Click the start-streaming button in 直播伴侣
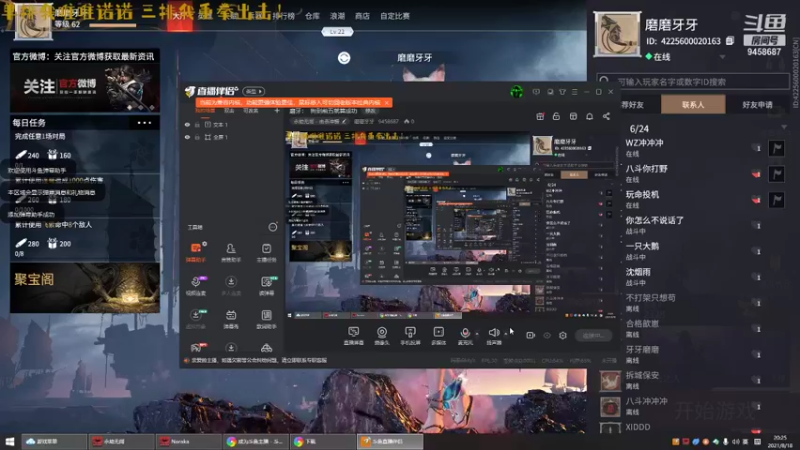This screenshot has width=800, height=450. [593, 336]
